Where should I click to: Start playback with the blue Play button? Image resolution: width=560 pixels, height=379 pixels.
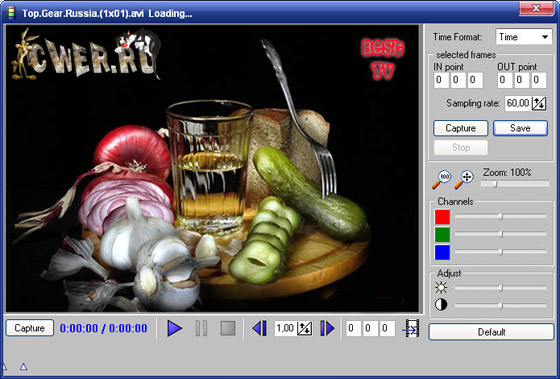coord(175,328)
